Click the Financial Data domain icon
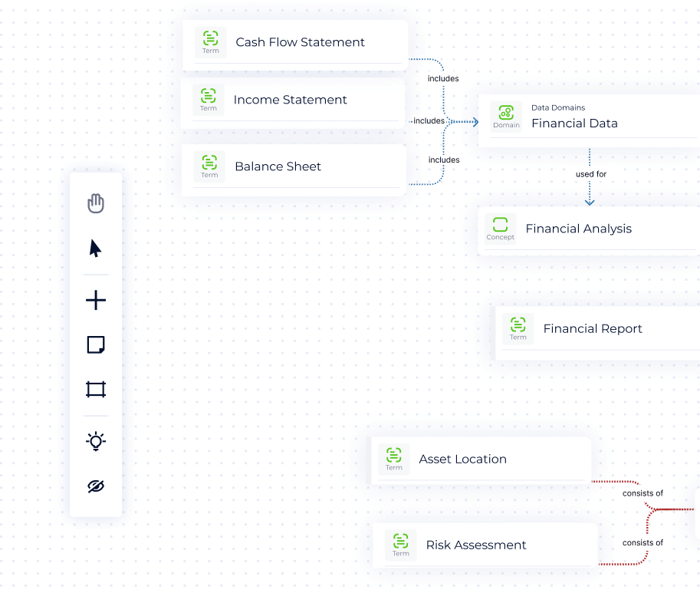Viewport: 700px width, 593px height. pos(506,117)
